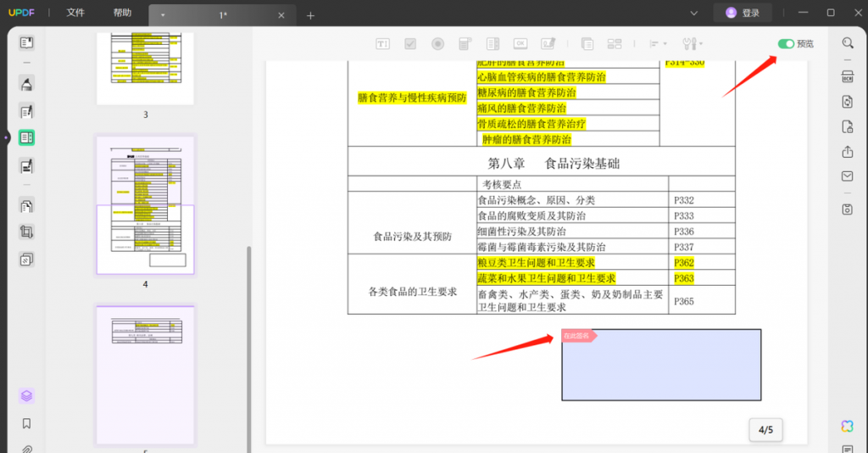
Task: Toggle the 预览 preview switch
Action: (x=786, y=44)
